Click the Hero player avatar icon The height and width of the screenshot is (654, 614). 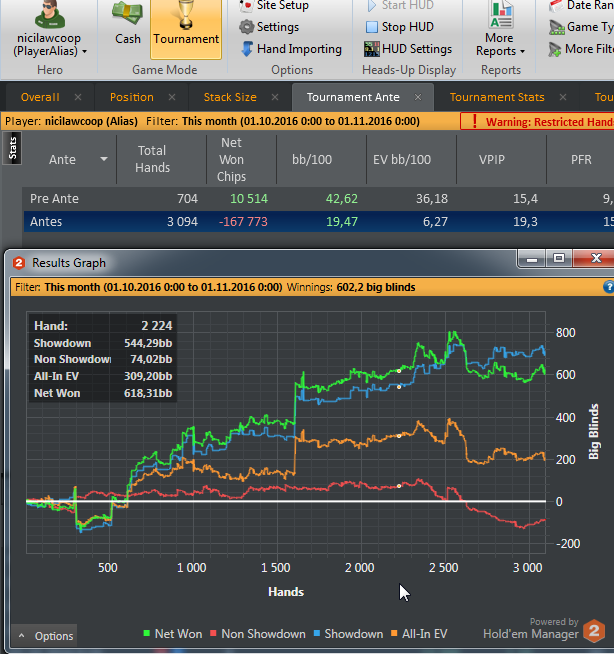point(50,14)
